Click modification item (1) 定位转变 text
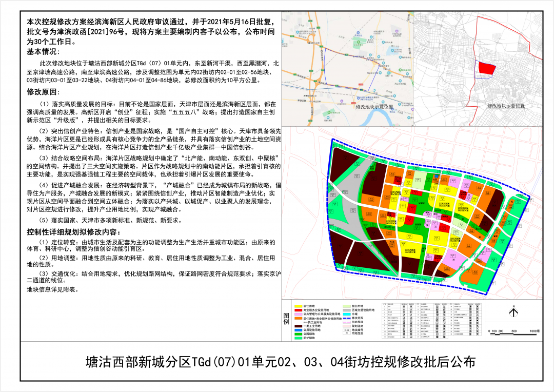 (x=151, y=245)
